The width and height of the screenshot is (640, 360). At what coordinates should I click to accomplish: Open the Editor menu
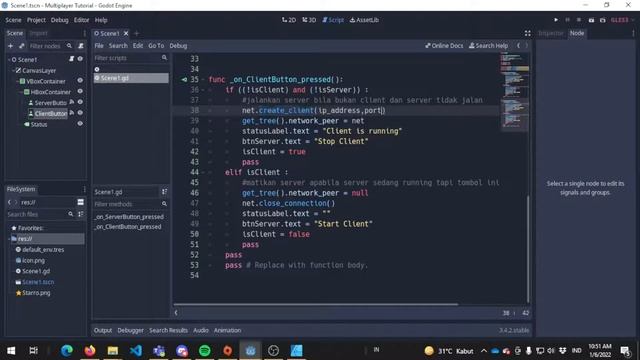[81, 20]
